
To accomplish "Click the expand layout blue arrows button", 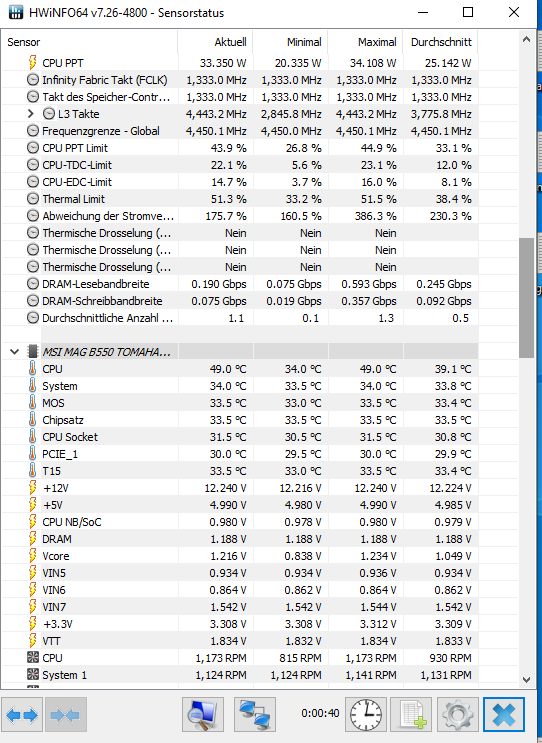I will click(x=22, y=715).
